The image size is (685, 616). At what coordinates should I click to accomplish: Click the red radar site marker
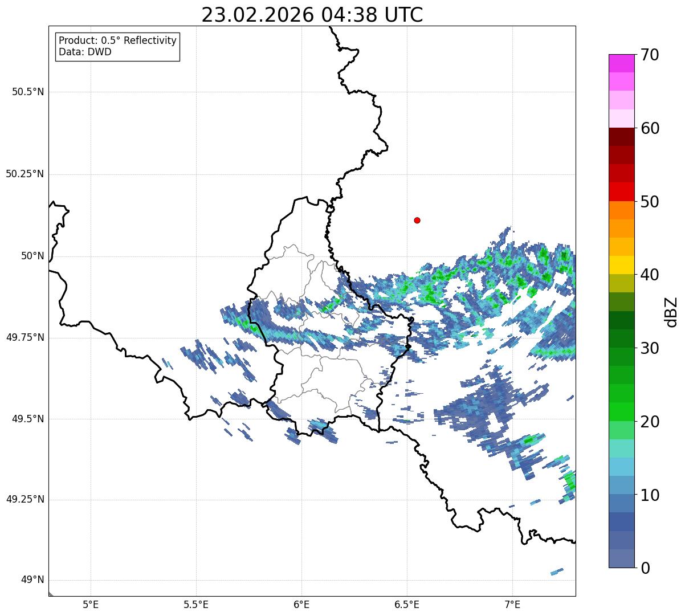pos(417,221)
